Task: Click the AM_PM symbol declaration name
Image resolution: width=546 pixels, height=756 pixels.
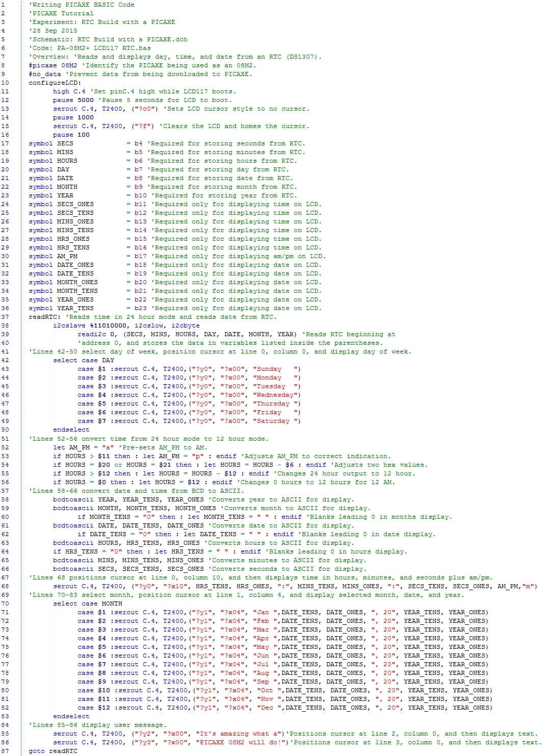Action: pos(67,256)
